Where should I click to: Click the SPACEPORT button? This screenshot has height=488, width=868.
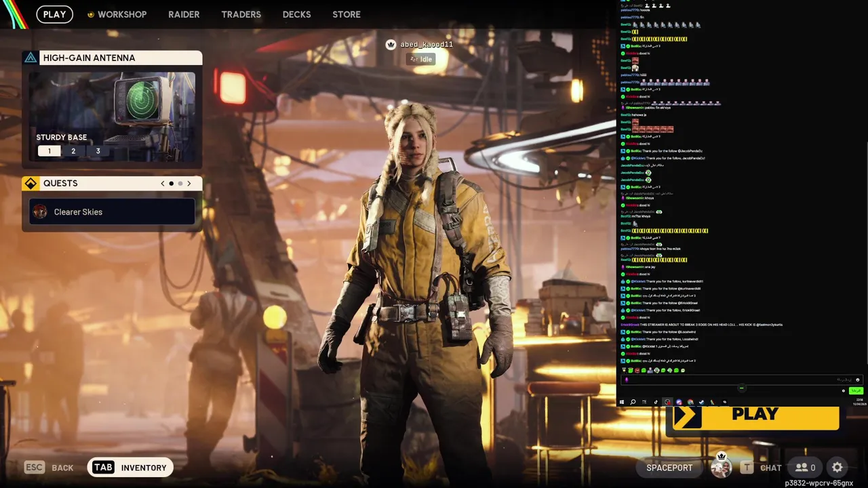tap(669, 468)
